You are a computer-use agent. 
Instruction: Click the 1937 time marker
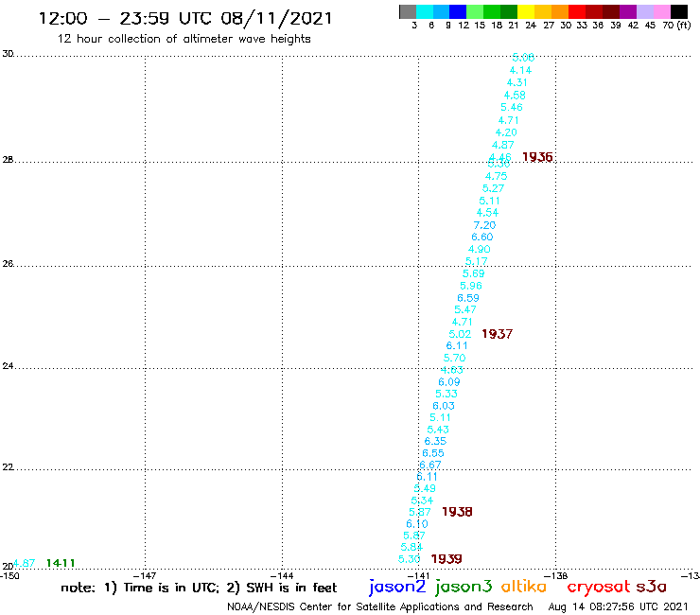(498, 334)
